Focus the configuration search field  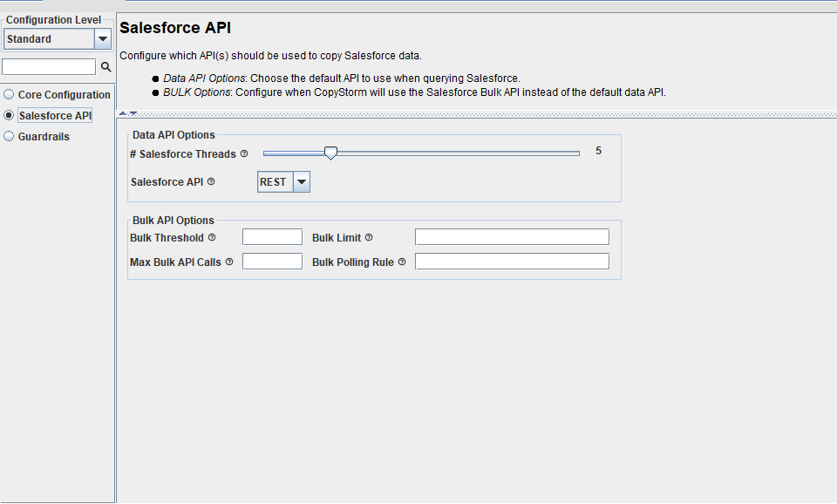click(49, 67)
